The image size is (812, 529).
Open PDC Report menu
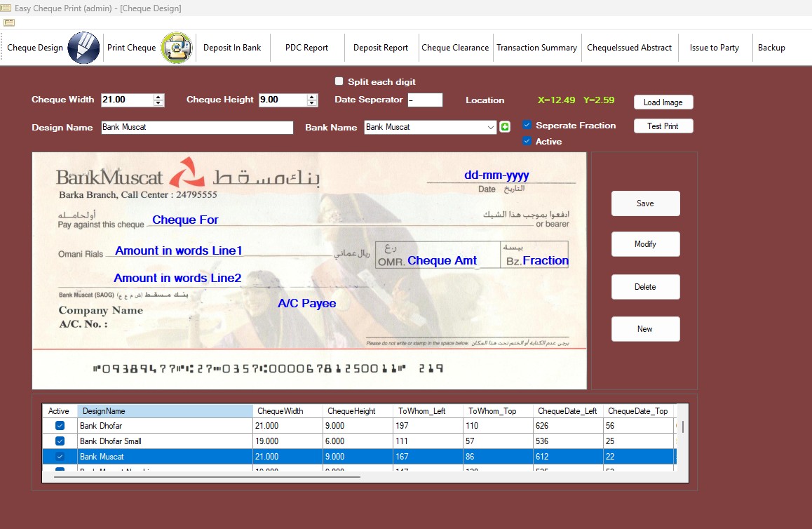(306, 48)
